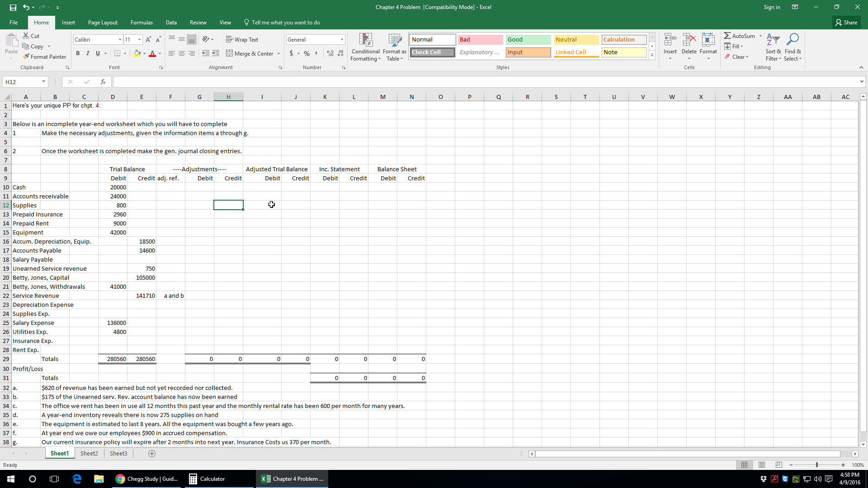This screenshot has height=488, width=868.
Task: Toggle Bold formatting
Action: (78, 53)
